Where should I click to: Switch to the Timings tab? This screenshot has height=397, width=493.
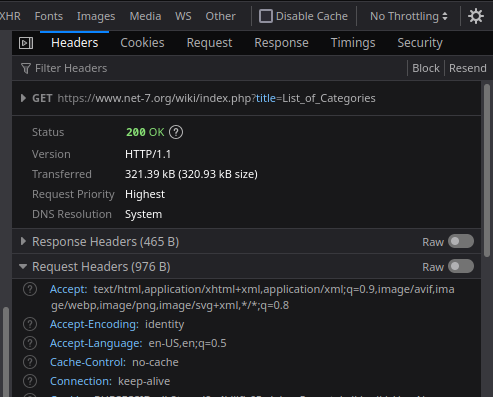[x=353, y=43]
